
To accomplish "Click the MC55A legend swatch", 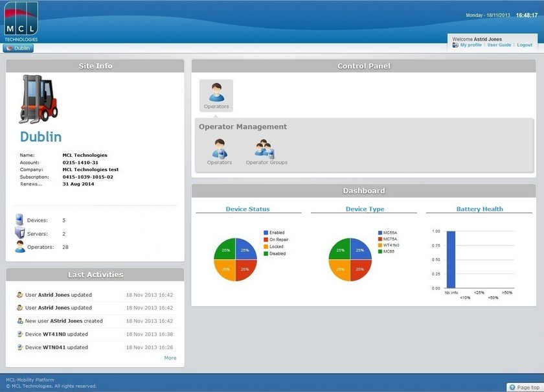I will 380,233.
